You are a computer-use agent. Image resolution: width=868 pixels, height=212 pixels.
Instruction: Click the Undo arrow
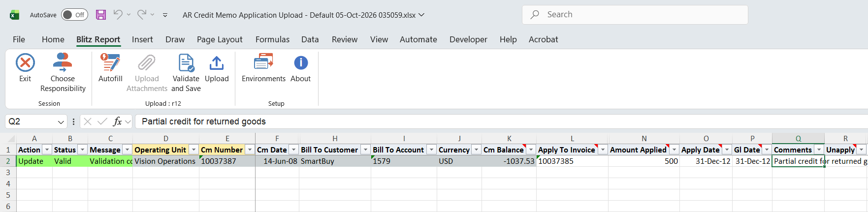(x=118, y=15)
